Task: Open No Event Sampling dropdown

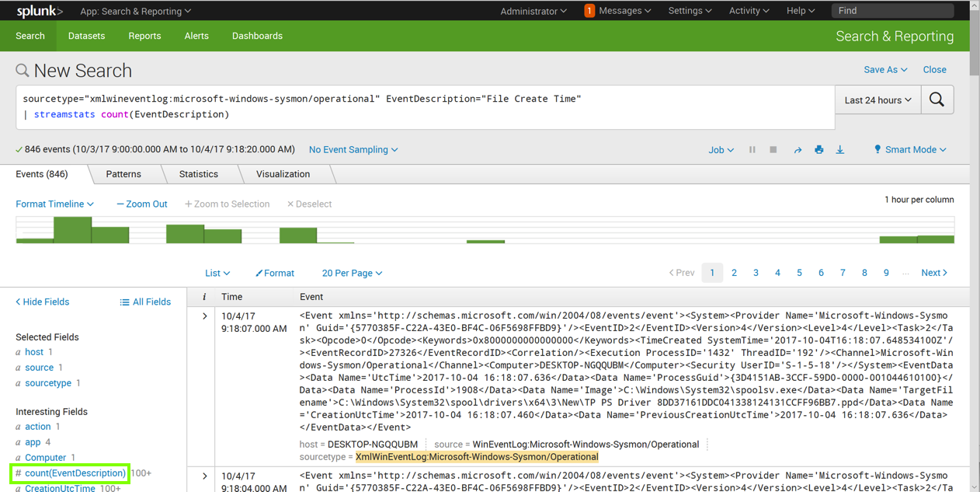Action: point(353,149)
